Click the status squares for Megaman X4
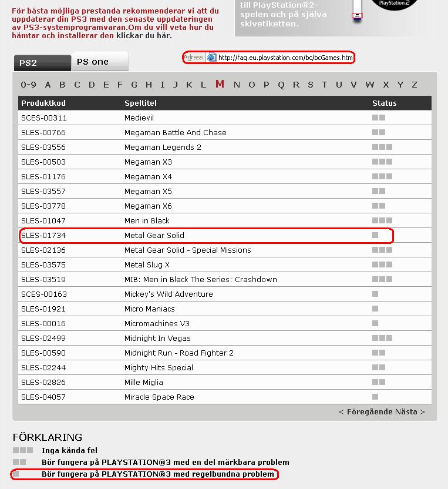 [382, 176]
